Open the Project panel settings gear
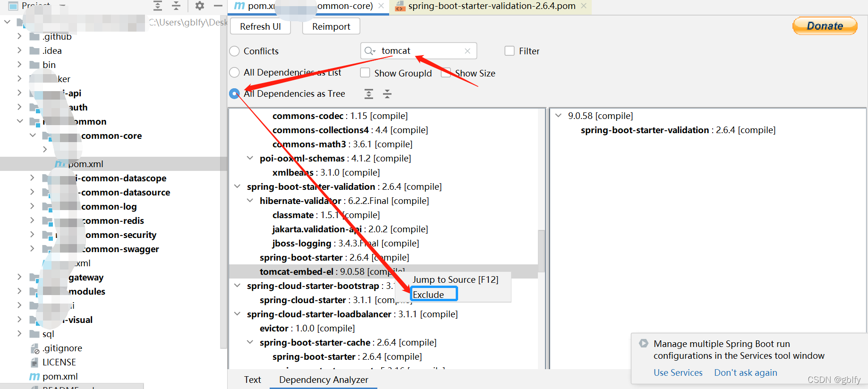 click(x=200, y=6)
